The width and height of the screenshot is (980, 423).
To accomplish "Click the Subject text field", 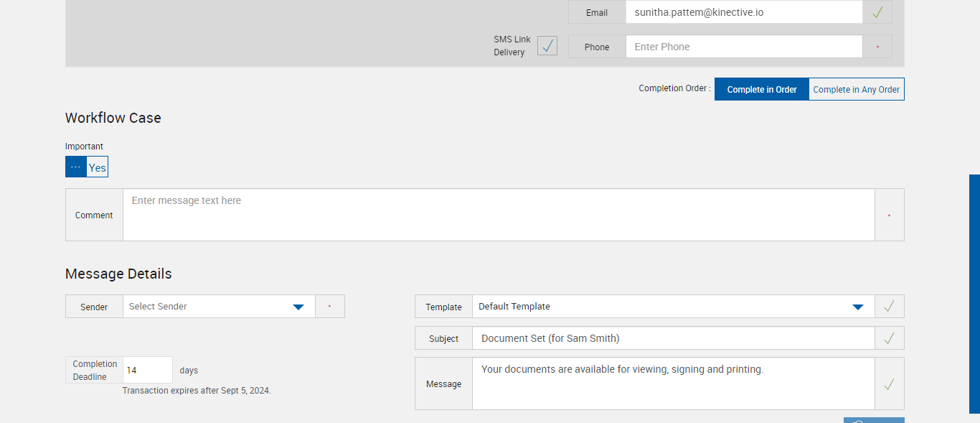I will click(x=673, y=338).
